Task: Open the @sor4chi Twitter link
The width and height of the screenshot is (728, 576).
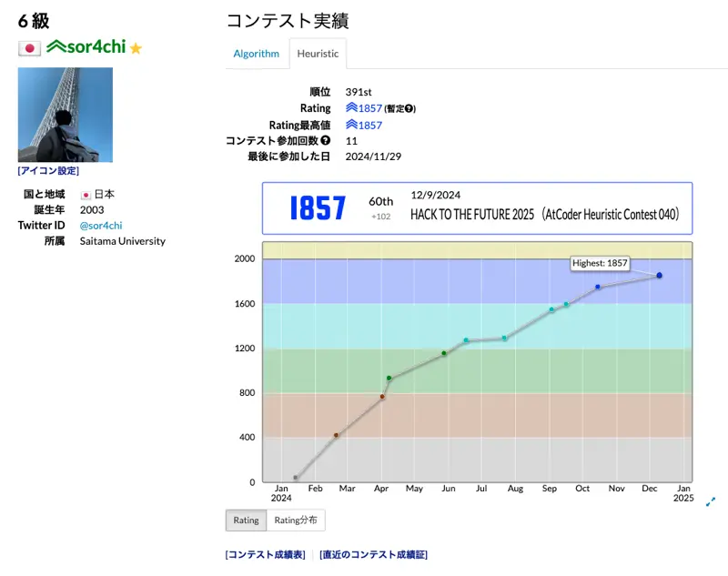Action: 101,226
